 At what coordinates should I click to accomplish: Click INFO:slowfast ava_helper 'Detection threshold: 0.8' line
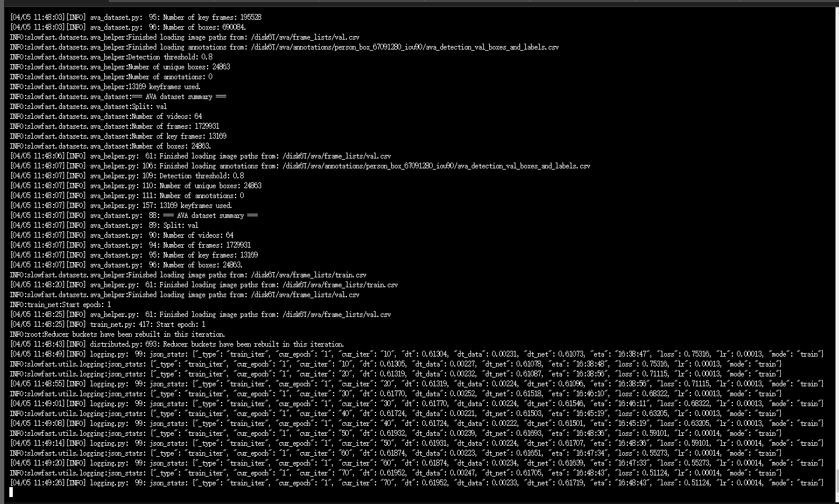tap(111, 57)
